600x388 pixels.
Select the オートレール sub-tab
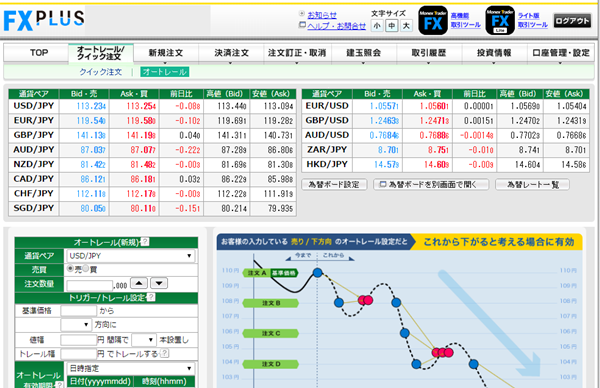165,72
